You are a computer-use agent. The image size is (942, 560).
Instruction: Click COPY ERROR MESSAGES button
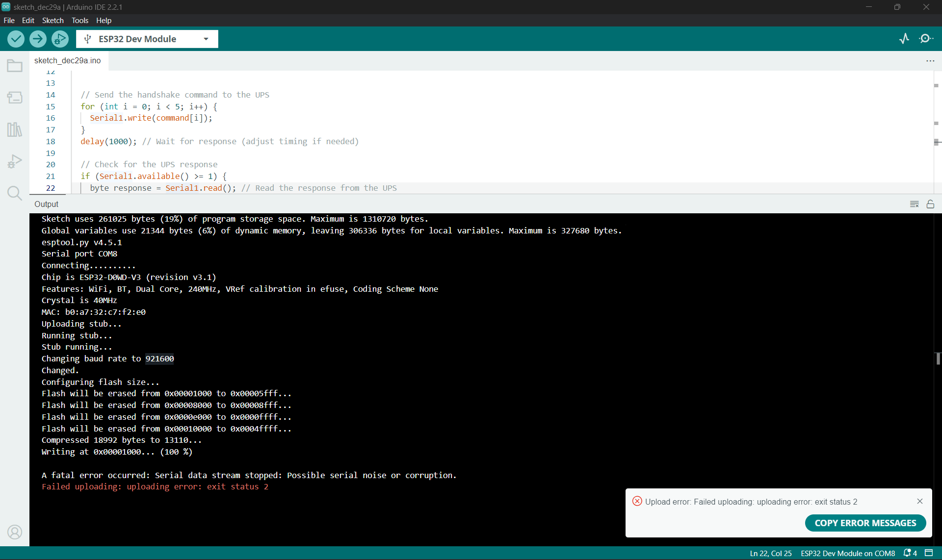[x=865, y=523]
